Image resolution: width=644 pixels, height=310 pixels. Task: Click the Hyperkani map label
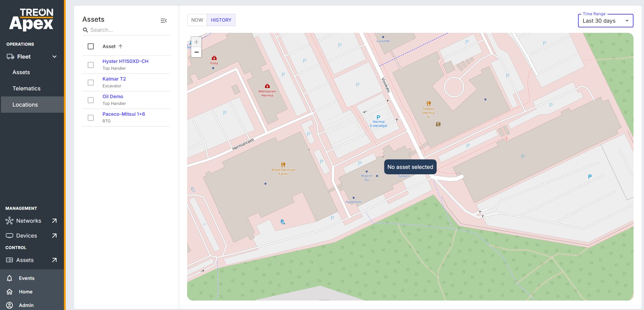tap(354, 202)
